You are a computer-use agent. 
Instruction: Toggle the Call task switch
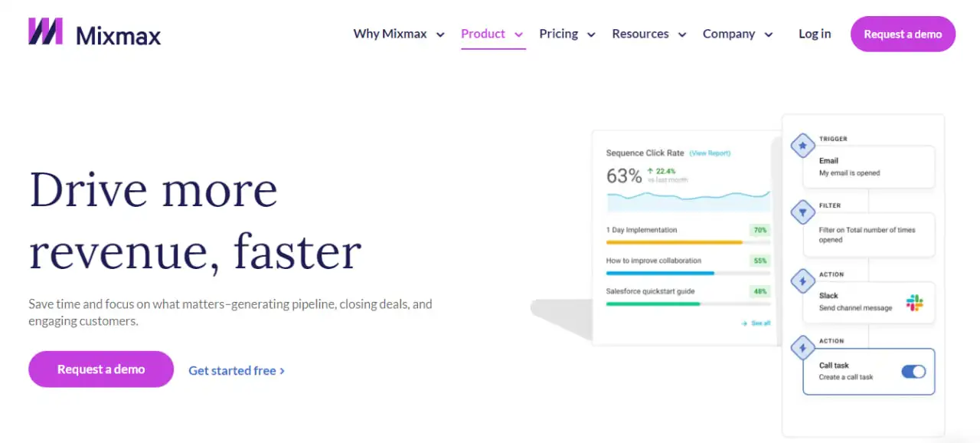click(913, 372)
